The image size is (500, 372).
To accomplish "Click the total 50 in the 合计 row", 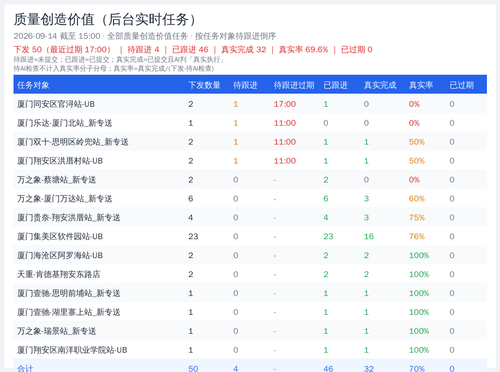I will point(193,369).
